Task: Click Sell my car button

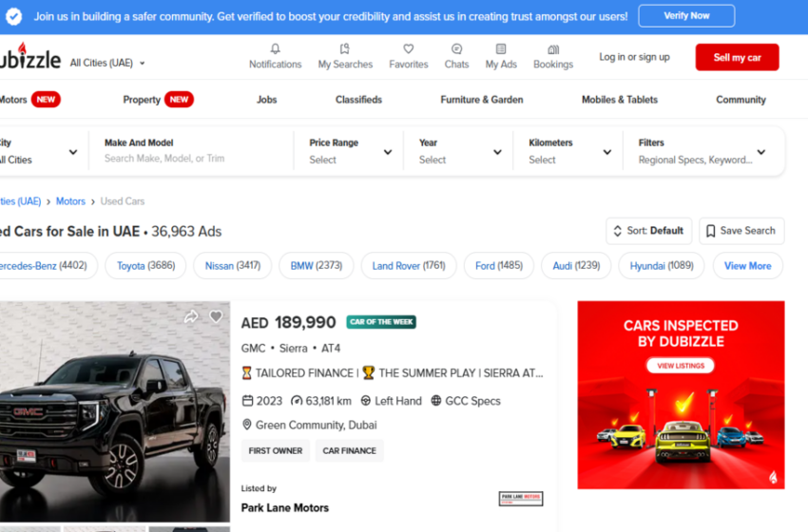Action: click(737, 57)
